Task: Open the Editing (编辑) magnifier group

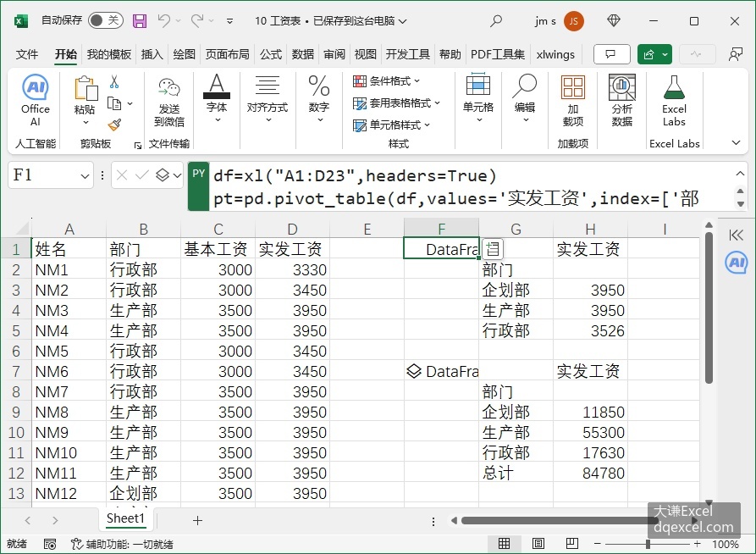Action: (525, 97)
